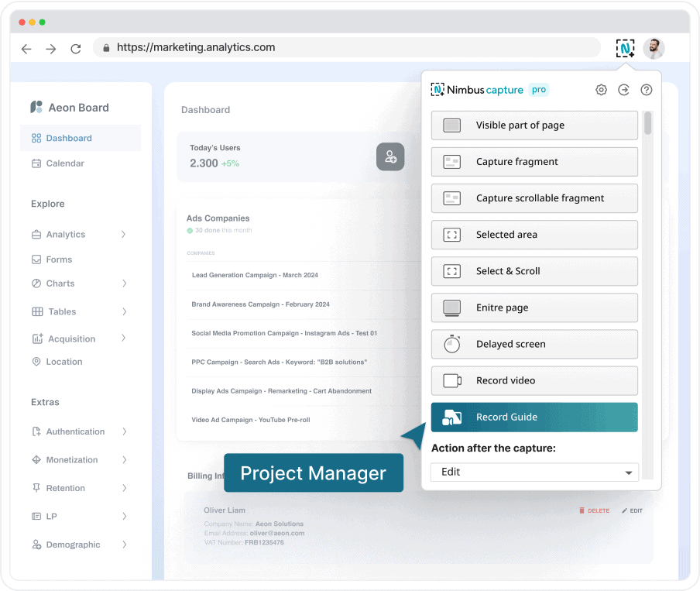Screen dimensions: 700x591
Task: Choose the Select & Scroll option
Action: (x=534, y=271)
